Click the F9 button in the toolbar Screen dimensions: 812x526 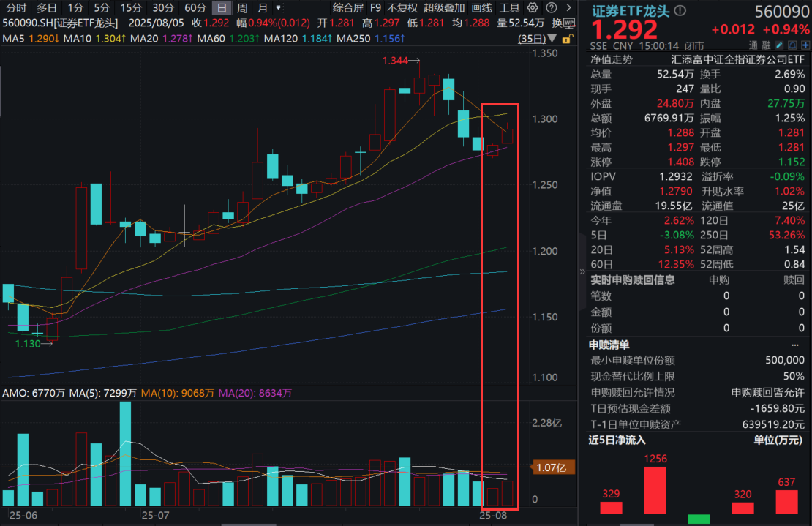375,7
